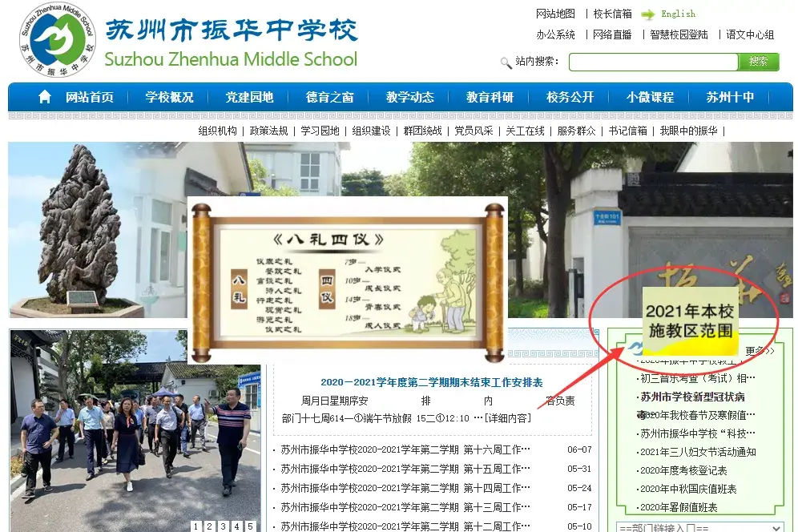Show slide 5 of the photo carousel
Image resolution: width=798 pixels, height=532 pixels.
tap(251, 526)
